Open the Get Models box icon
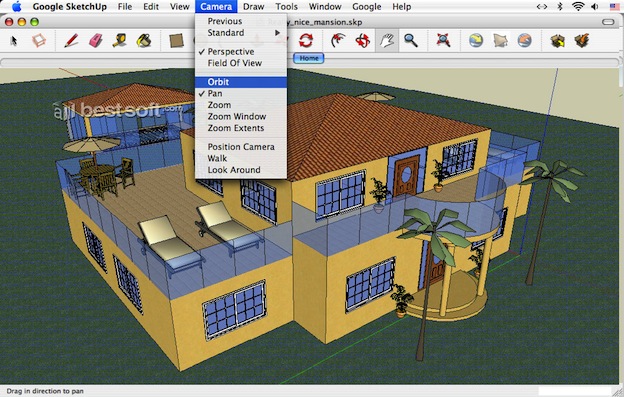The image size is (624, 397). tap(558, 41)
